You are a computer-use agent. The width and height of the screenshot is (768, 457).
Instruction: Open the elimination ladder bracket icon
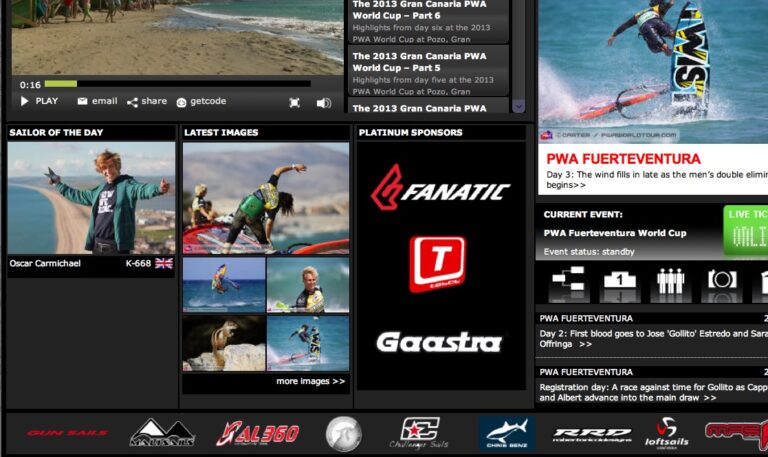568,282
